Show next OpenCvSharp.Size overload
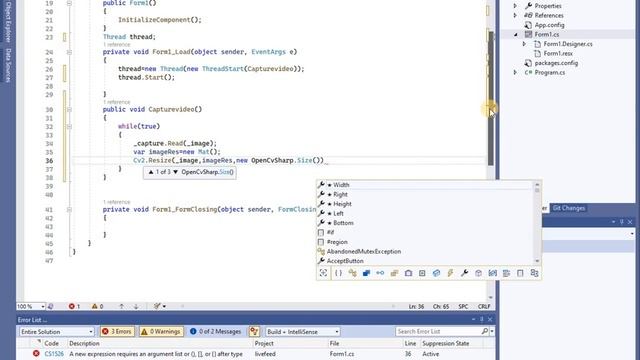Image resolution: width=640 pixels, height=360 pixels. (x=176, y=172)
